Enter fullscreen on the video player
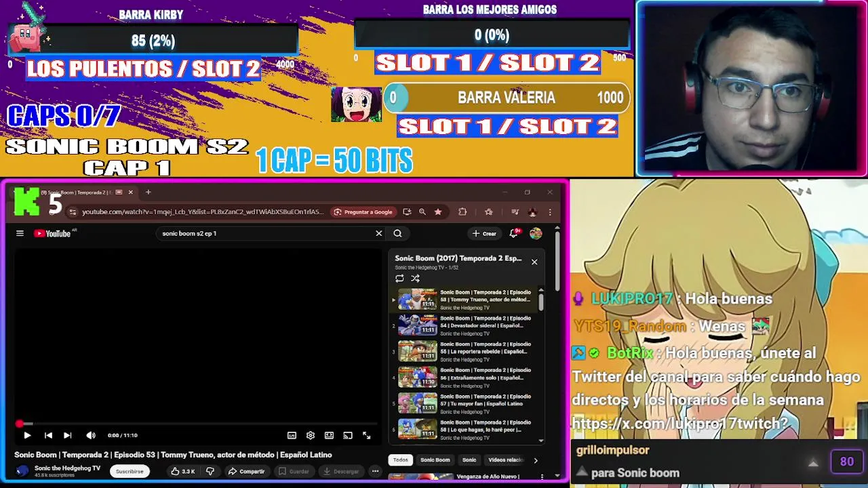The height and width of the screenshot is (488, 868). click(367, 435)
